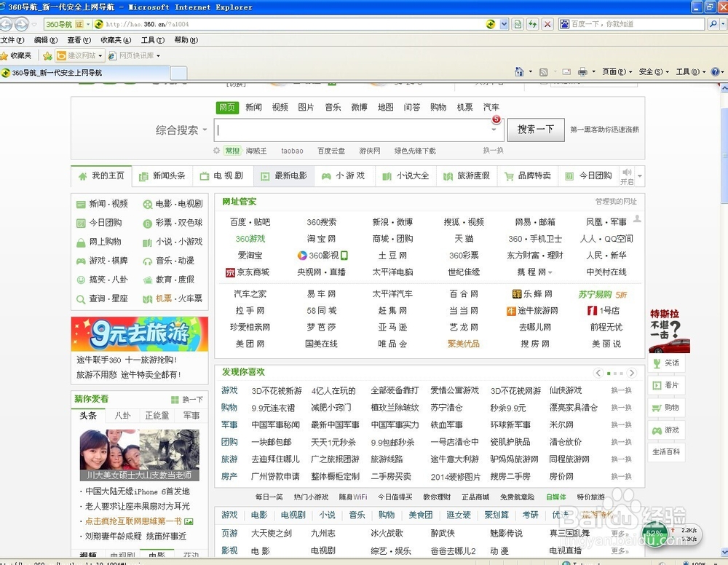The image size is (728, 565).
Task: Click the IE forward navigation button
Action: pos(21,24)
